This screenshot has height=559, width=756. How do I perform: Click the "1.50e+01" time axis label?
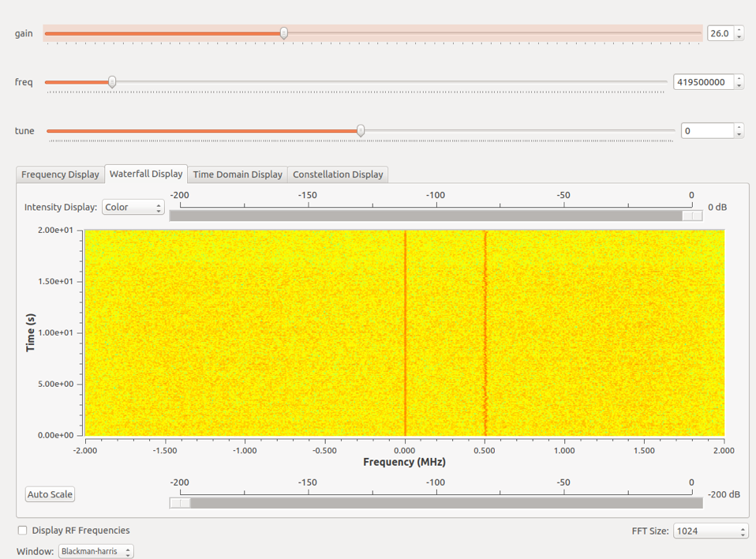click(x=56, y=281)
